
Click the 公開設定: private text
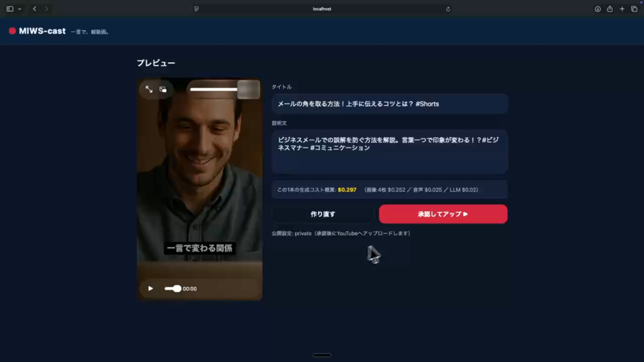click(x=341, y=233)
